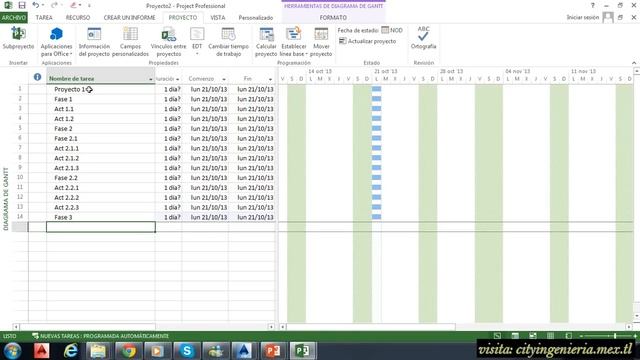
Task: Click row header number 7
Action: 20,148
